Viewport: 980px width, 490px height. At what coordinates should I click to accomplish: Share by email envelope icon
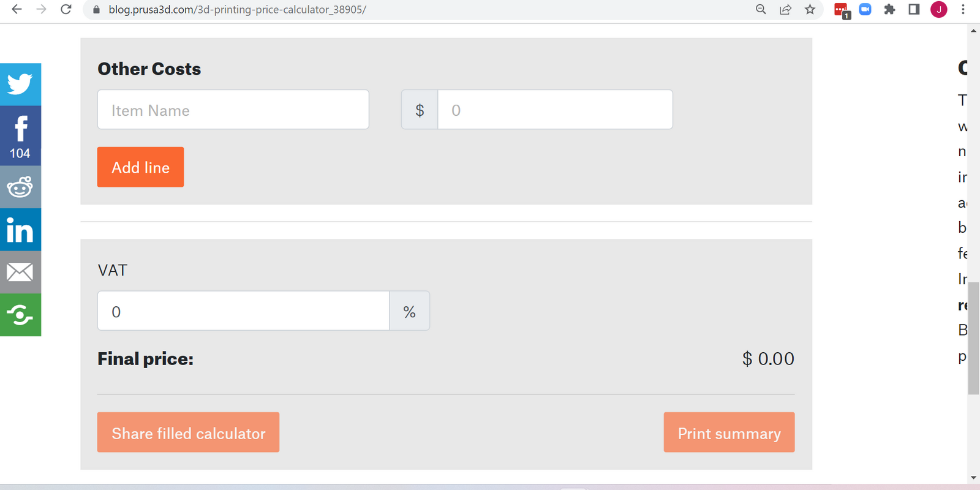coord(20,273)
